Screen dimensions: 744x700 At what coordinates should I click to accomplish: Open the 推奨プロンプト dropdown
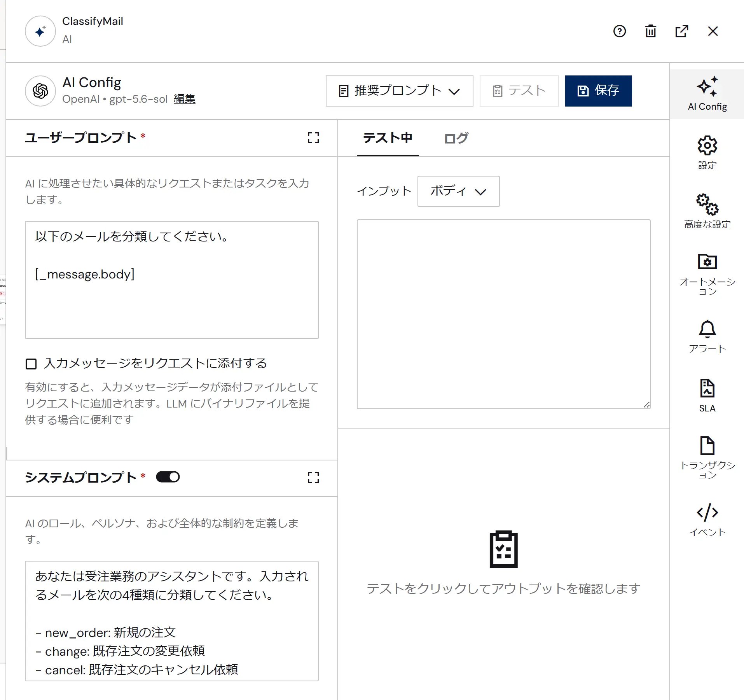click(x=399, y=91)
